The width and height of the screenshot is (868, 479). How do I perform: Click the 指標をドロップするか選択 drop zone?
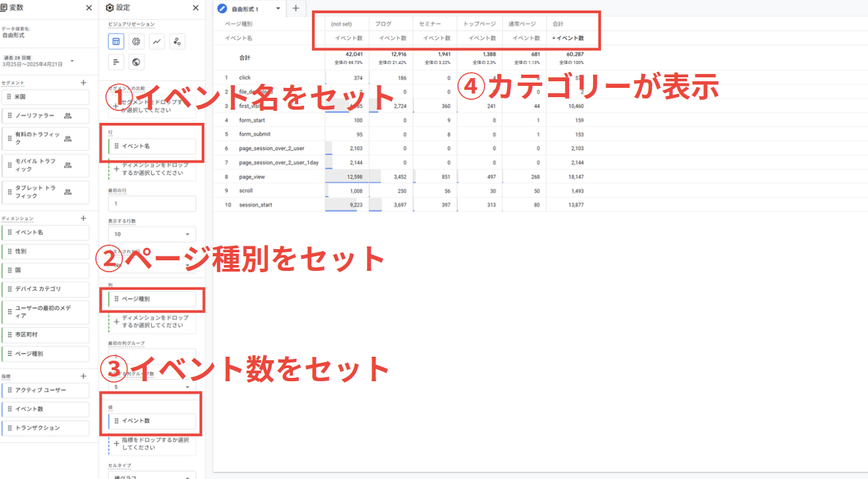152,443
